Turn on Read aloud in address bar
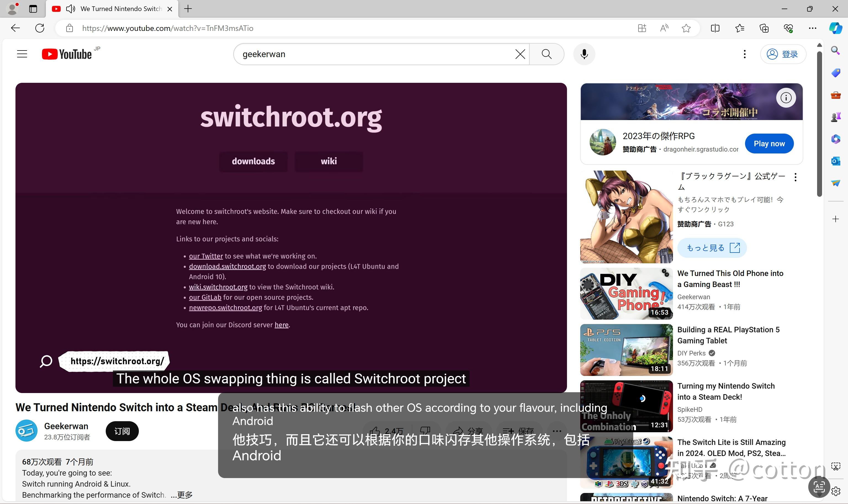 [664, 28]
